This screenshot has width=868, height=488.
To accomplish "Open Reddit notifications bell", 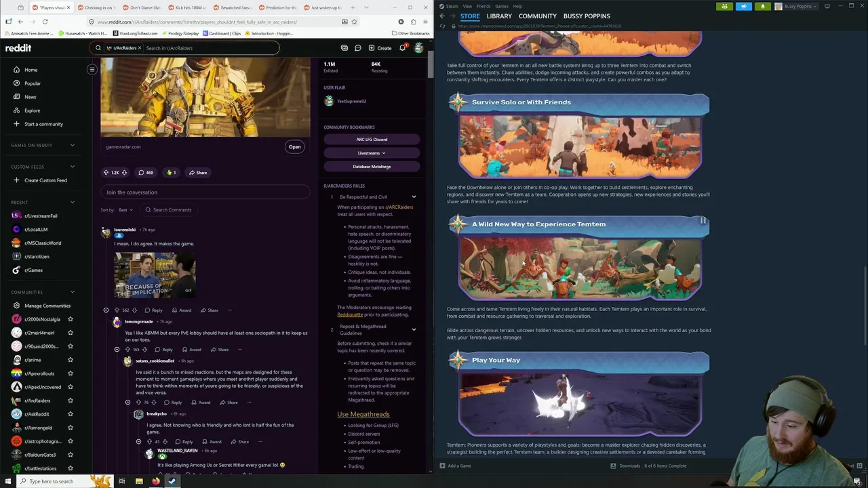I will pyautogui.click(x=402, y=48).
